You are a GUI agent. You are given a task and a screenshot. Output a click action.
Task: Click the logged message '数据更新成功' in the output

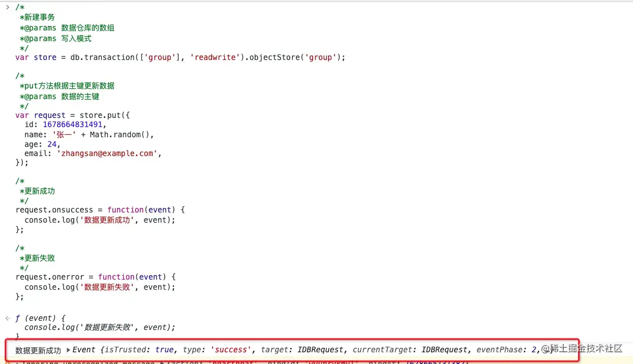coord(38,350)
